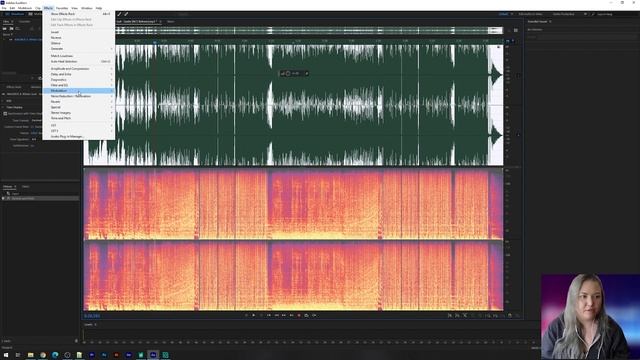
Task: Choose Invert from Effects menu
Action: (78, 32)
